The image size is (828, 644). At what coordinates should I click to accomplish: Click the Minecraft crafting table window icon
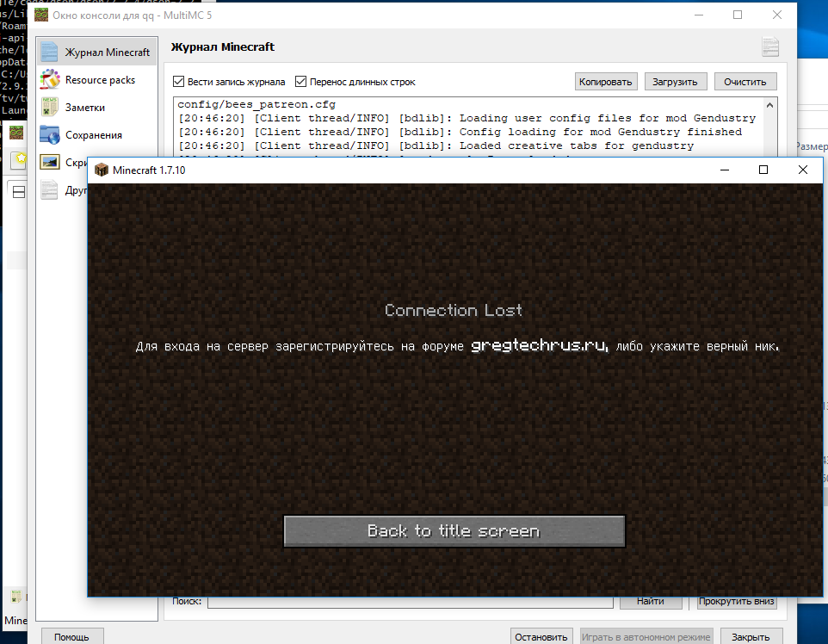tap(101, 170)
